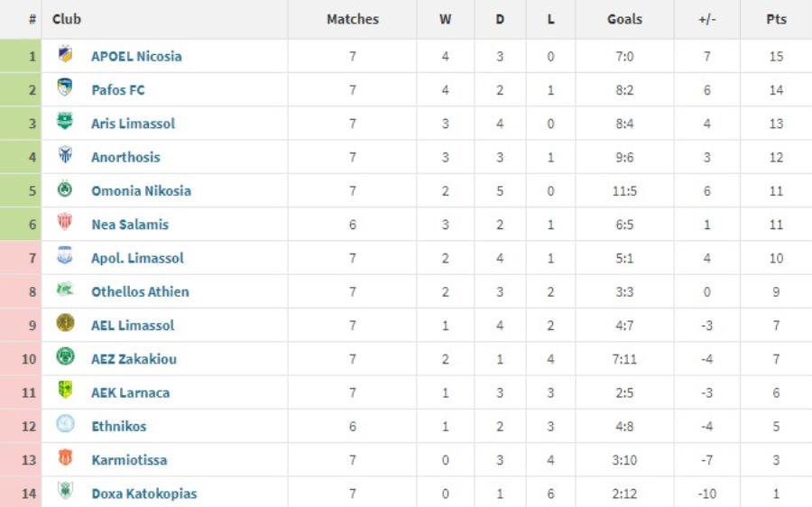Click the Karmiotissa orange crest icon
The height and width of the screenshot is (507, 812).
[x=65, y=457]
